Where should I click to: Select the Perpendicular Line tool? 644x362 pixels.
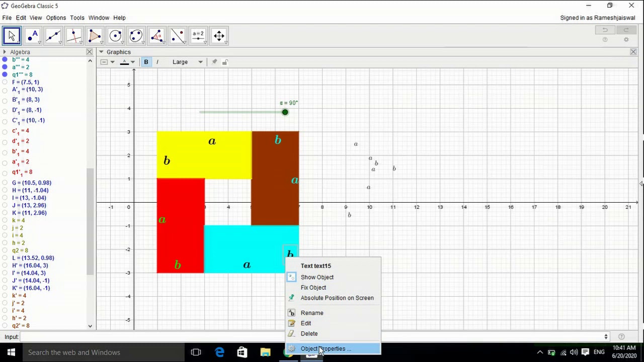click(74, 36)
